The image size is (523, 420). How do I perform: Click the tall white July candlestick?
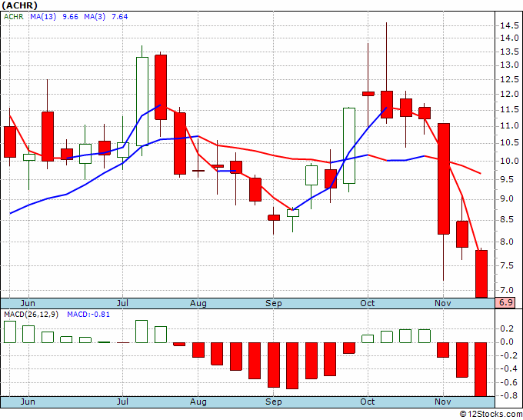pyautogui.click(x=142, y=102)
